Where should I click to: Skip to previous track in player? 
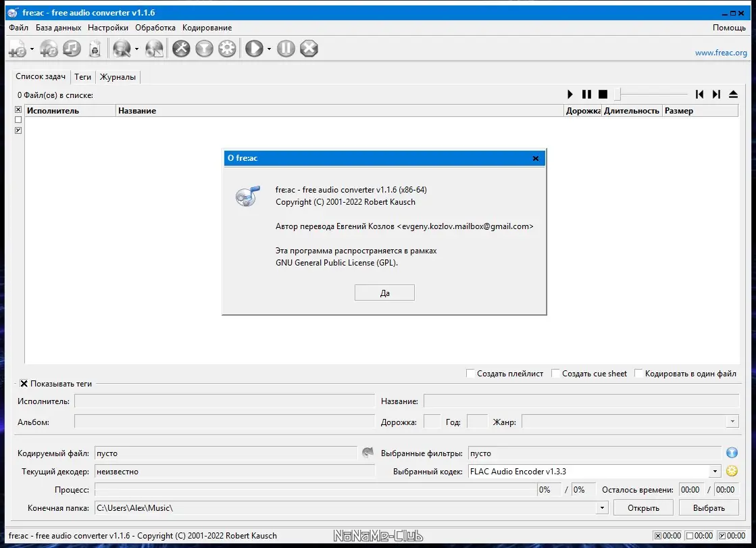click(700, 94)
